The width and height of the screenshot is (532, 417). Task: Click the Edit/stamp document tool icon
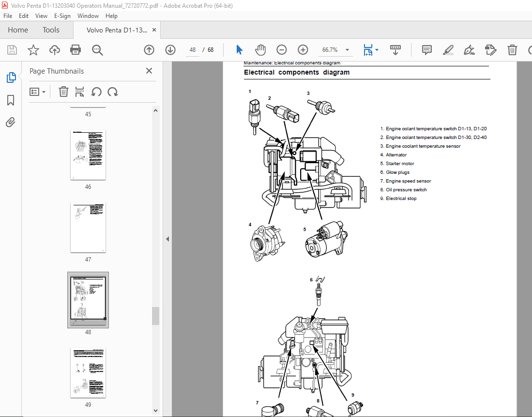tap(490, 50)
